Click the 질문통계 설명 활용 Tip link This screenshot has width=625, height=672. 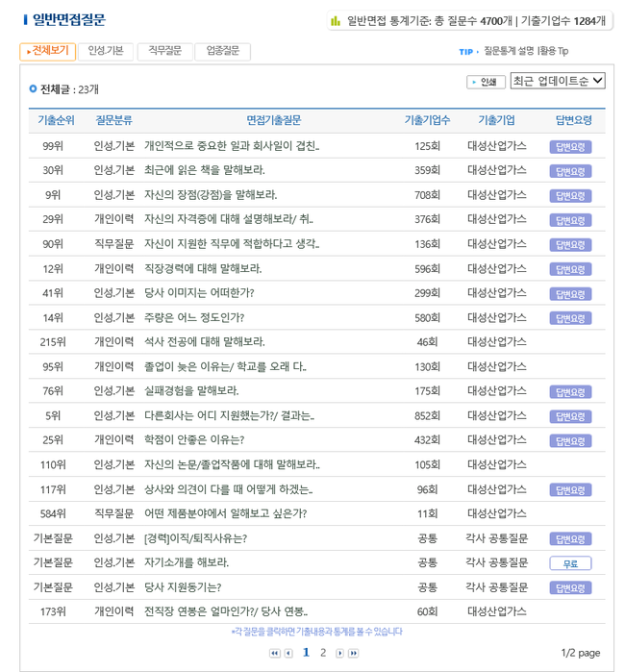coord(525,51)
